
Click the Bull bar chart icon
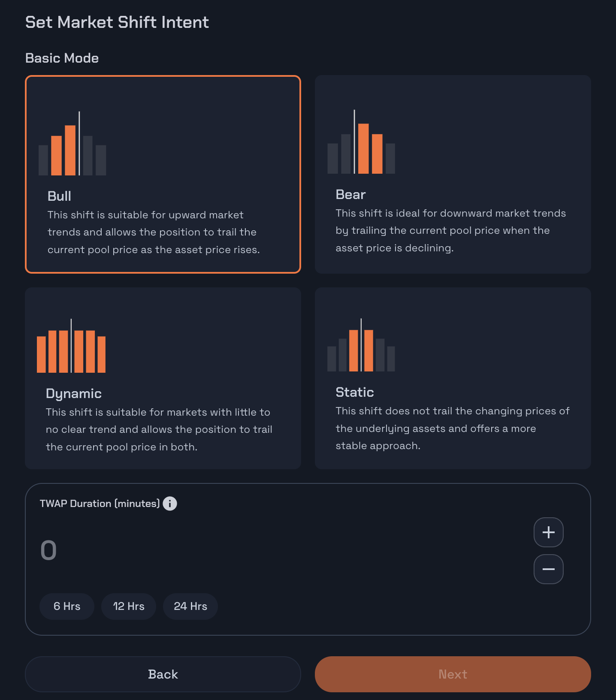(x=72, y=143)
